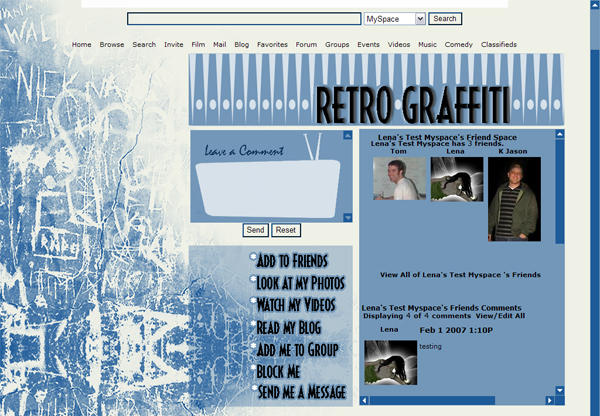The width and height of the screenshot is (600, 416).
Task: Click the comment box scroll down arrow
Action: 347,217
